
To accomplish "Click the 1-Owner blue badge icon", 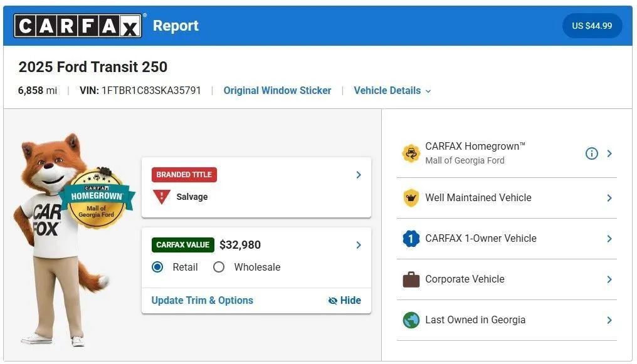I will point(411,239).
